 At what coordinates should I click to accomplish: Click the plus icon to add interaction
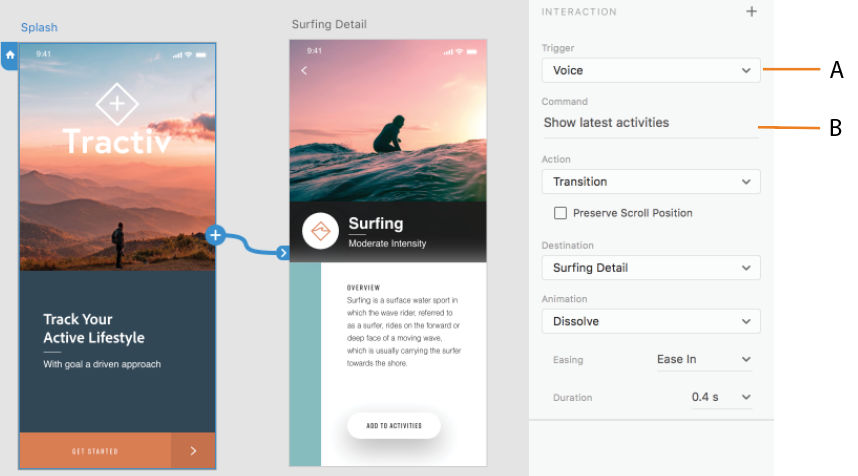tap(751, 12)
